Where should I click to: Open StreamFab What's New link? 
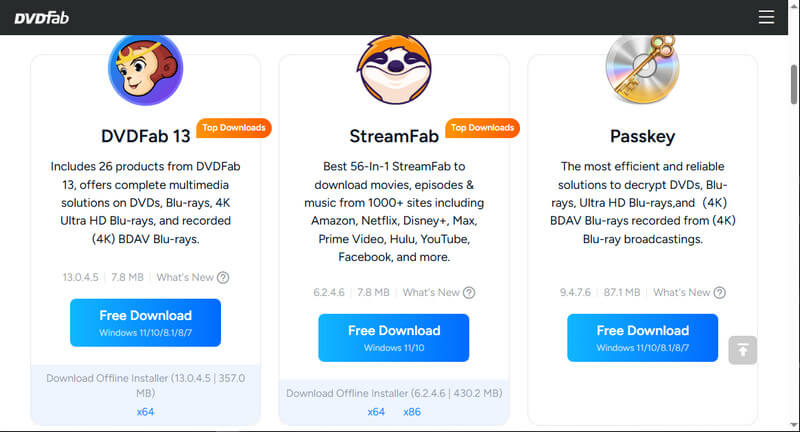click(x=431, y=293)
